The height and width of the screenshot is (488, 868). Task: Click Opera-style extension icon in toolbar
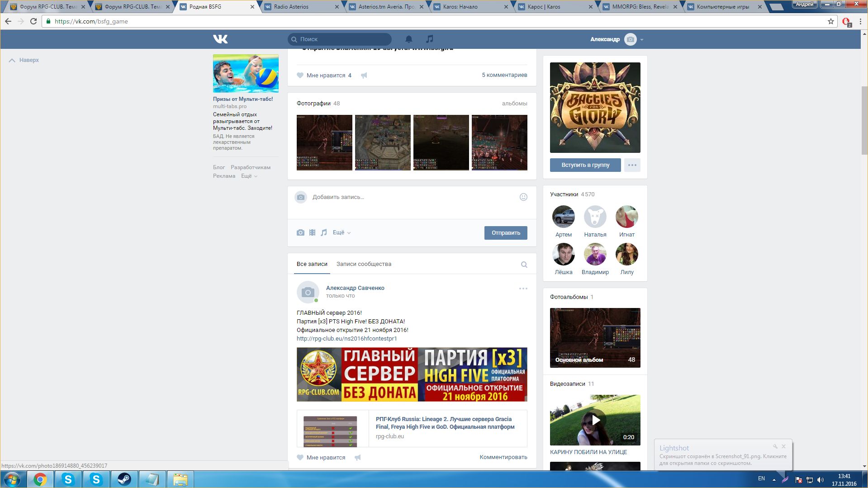[846, 21]
